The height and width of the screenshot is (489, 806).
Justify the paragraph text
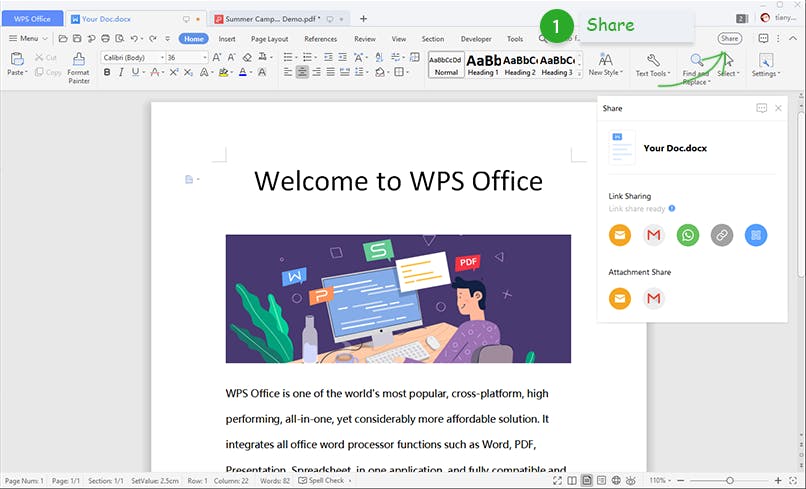coord(331,73)
